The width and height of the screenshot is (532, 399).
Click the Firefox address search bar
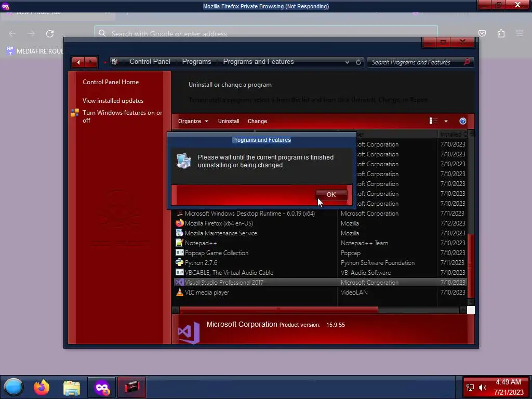point(266,34)
